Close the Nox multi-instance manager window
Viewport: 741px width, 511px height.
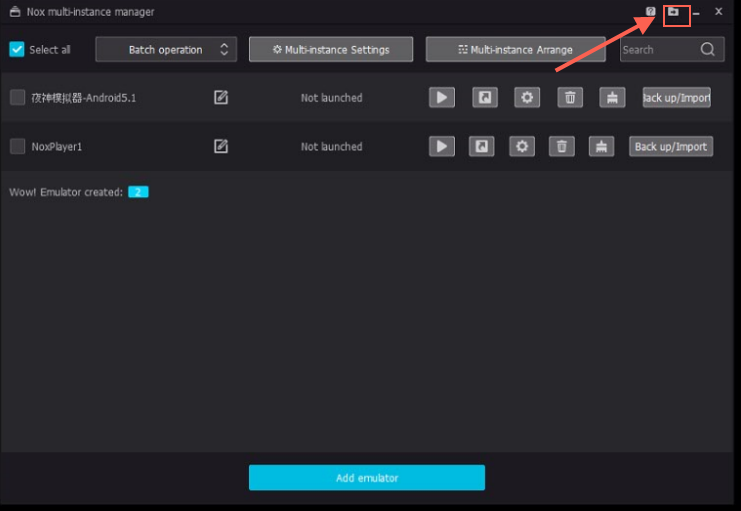[718, 11]
